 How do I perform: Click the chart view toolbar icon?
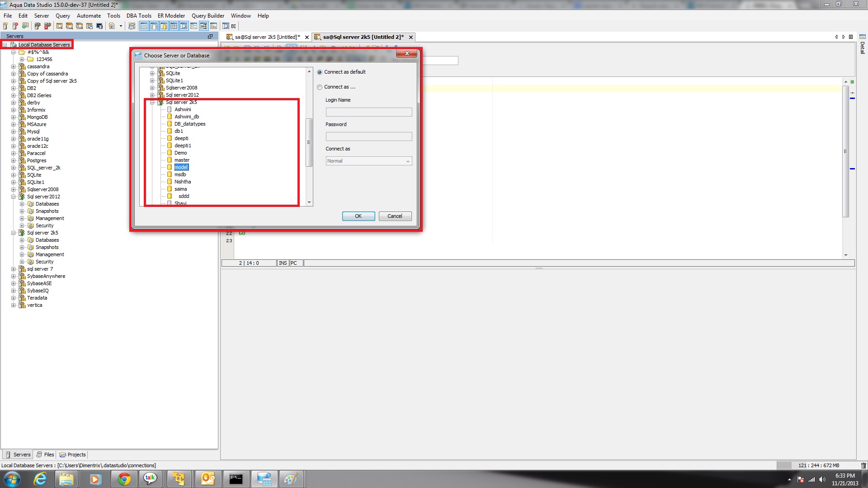[x=213, y=26]
